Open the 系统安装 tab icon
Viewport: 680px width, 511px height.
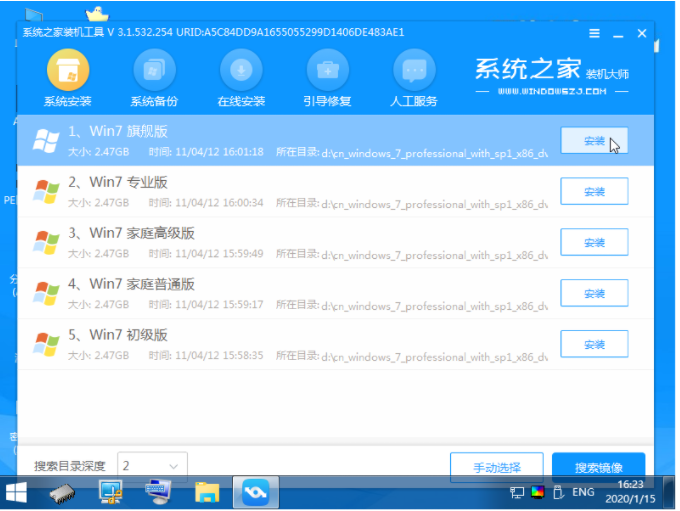coord(68,70)
